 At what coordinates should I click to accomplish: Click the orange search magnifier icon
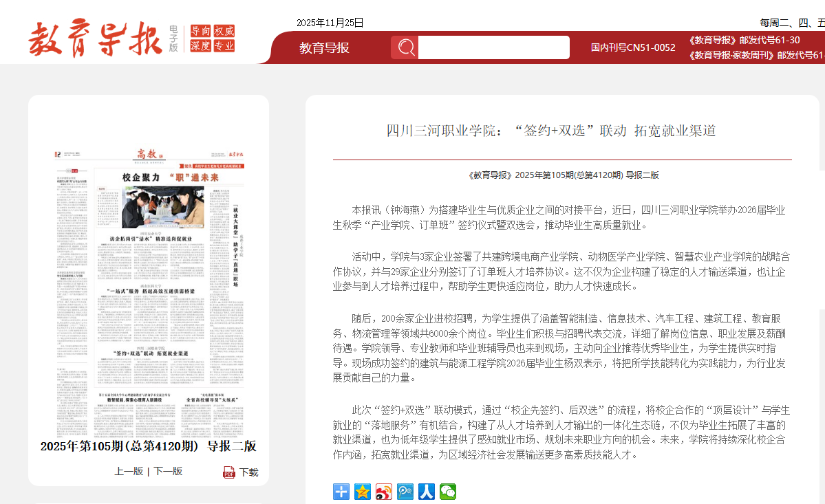click(x=405, y=47)
